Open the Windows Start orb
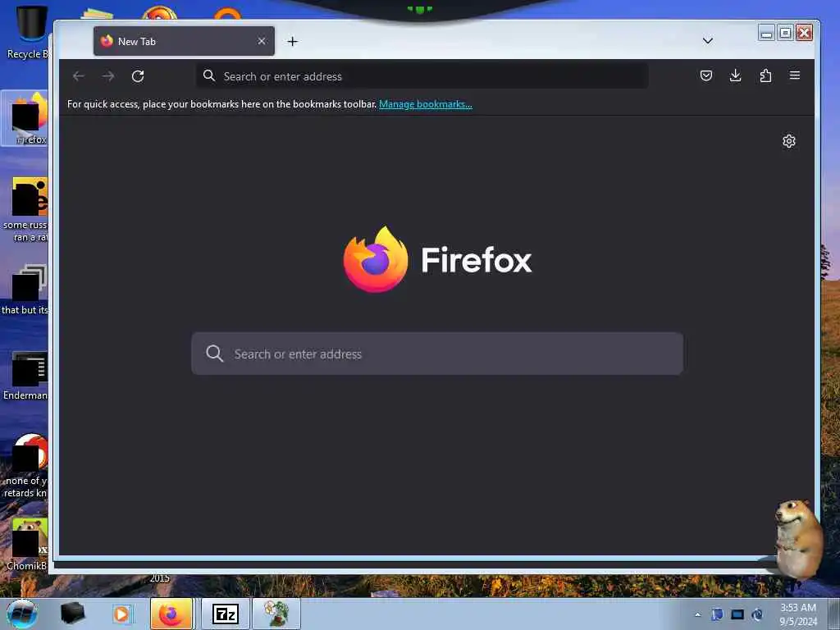This screenshot has width=840, height=630. (22, 614)
